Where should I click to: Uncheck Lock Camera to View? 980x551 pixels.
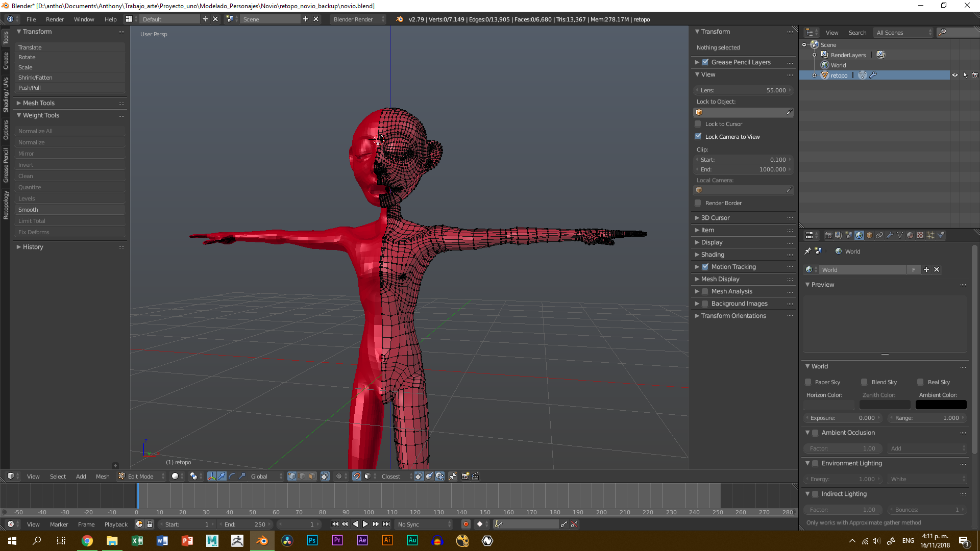click(698, 136)
